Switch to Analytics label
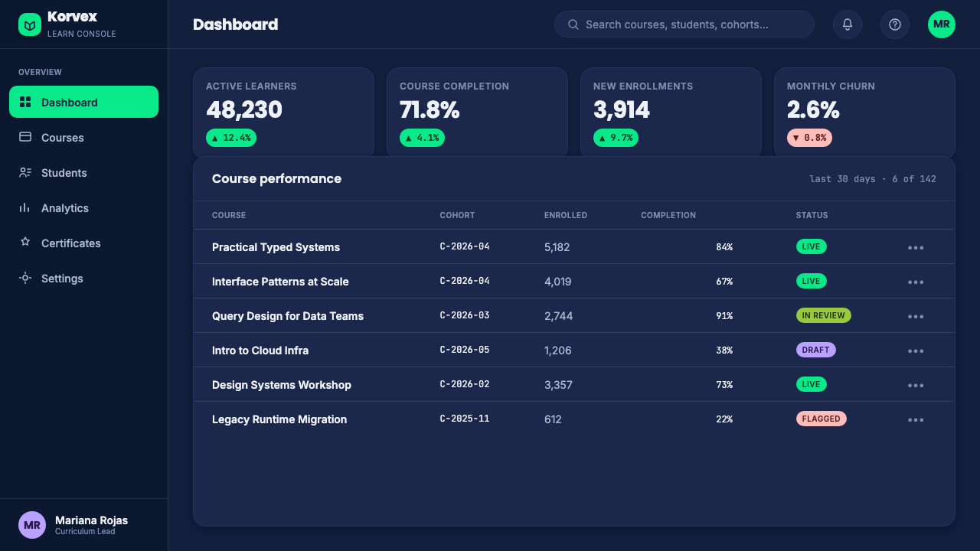 click(65, 208)
